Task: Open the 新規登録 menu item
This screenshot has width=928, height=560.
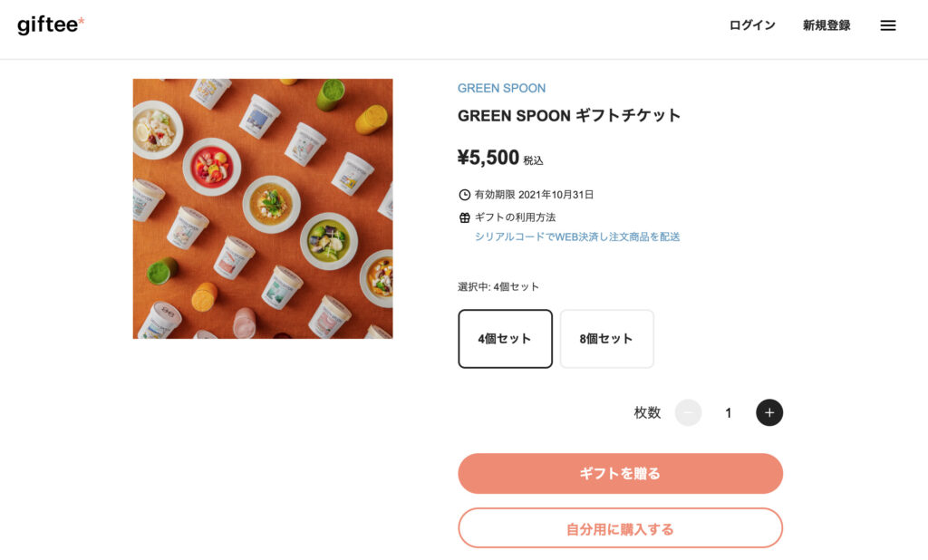Action: click(x=825, y=25)
